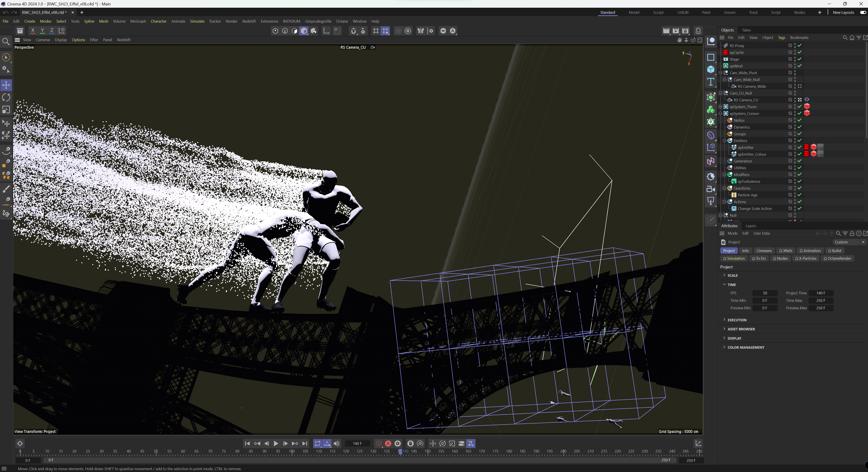Screen dimensions: 868x472
Task: Click the search magnifier icon at top left
Action: click(x=6, y=41)
